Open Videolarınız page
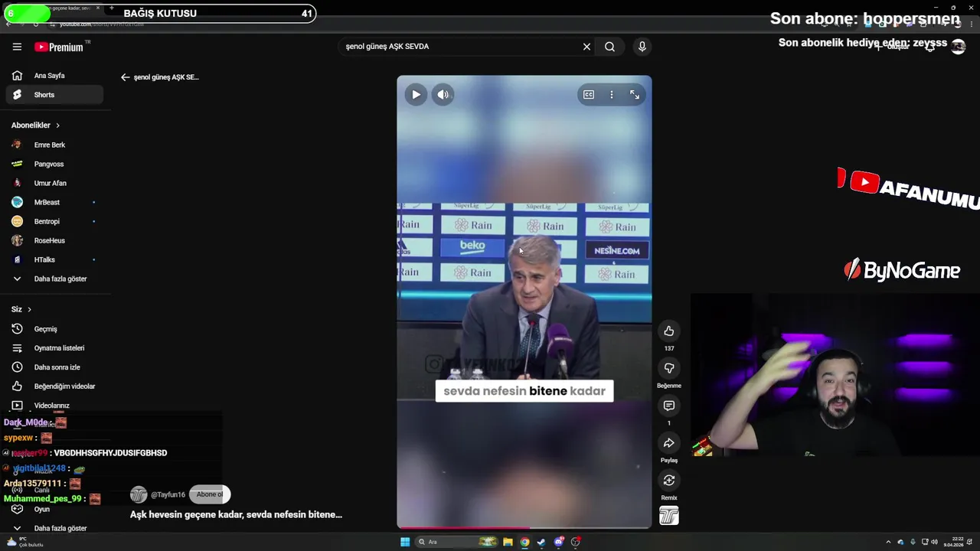Viewport: 980px width, 551px height. click(x=54, y=406)
